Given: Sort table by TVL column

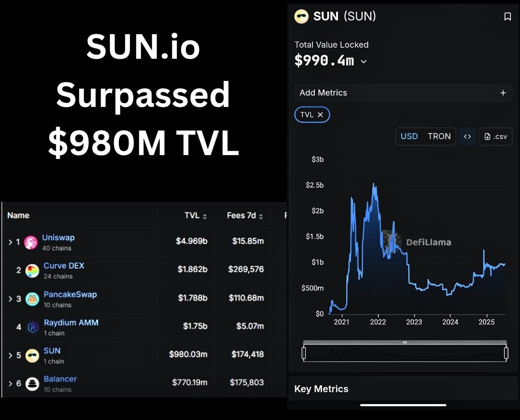Looking at the screenshot, I should click(195, 216).
